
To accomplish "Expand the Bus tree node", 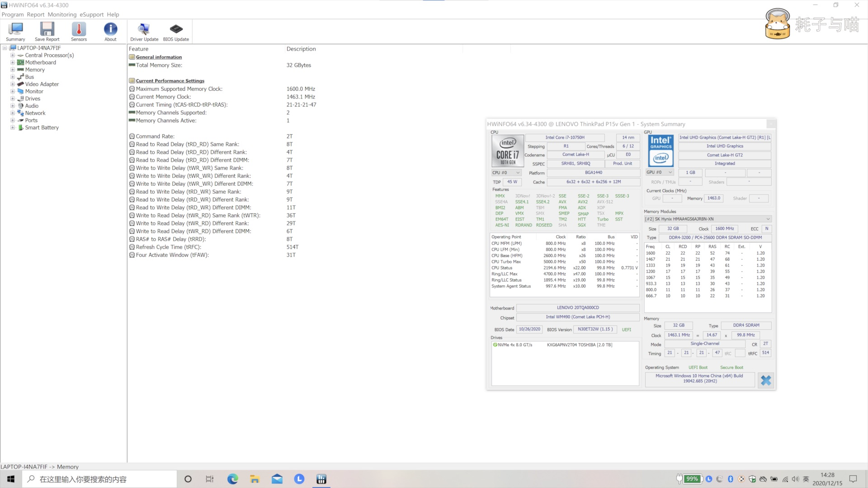I will coord(13,77).
